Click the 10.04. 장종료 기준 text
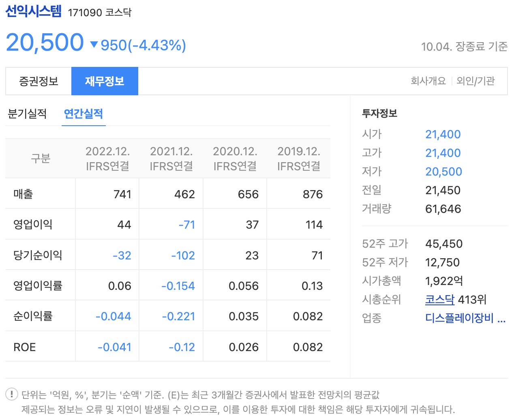This screenshot has height=420, width=514. coord(464,47)
